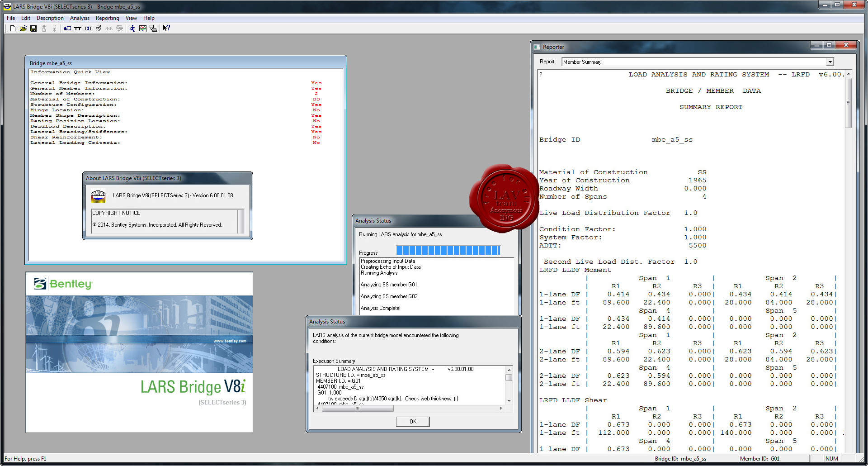
Task: Minimize the Reporter window
Action: click(816, 45)
